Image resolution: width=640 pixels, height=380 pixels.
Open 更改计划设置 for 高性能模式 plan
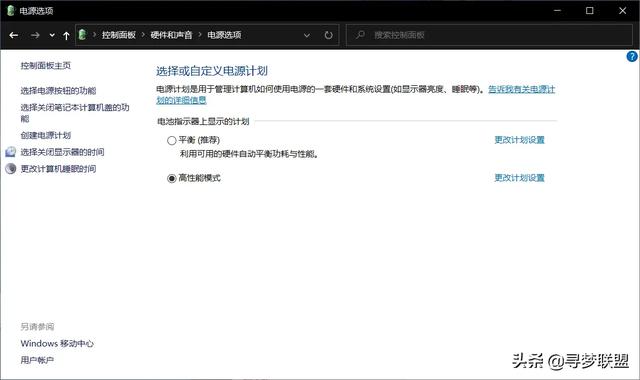520,178
